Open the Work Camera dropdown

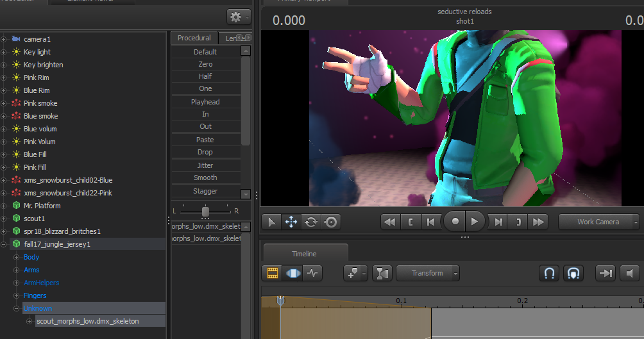pyautogui.click(x=600, y=222)
